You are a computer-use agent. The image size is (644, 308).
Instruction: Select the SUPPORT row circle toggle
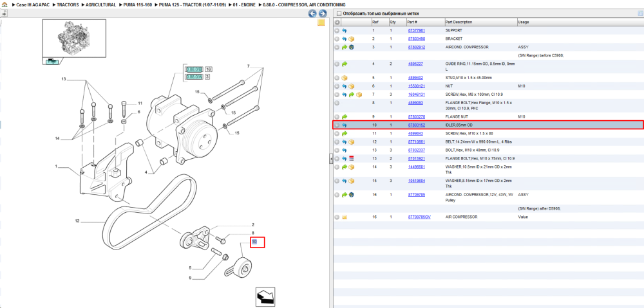pyautogui.click(x=337, y=30)
